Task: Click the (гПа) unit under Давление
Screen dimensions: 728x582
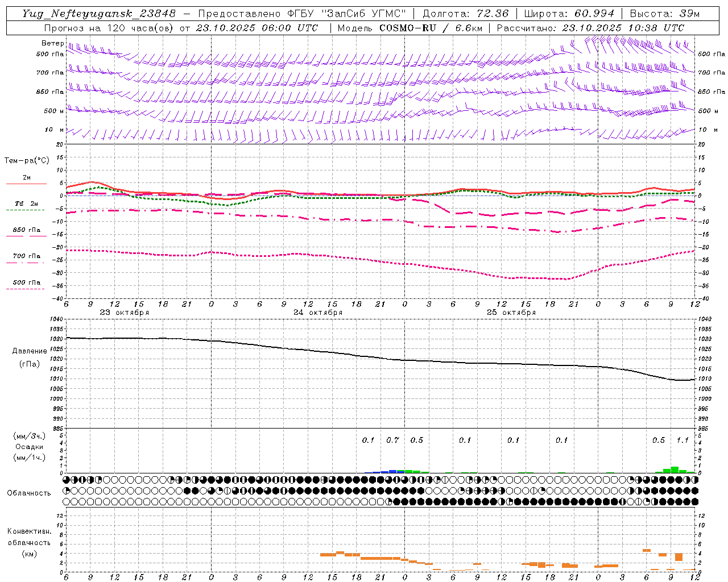Action: point(30,364)
